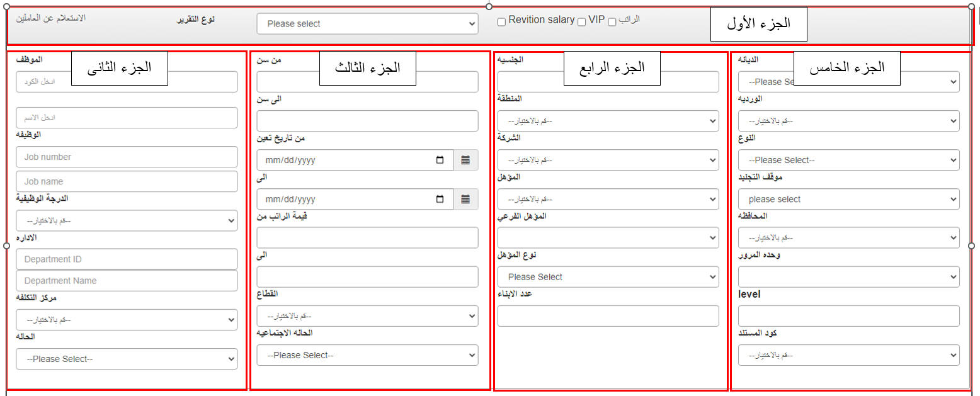
Task: Click the Job number input field
Action: 127,157
